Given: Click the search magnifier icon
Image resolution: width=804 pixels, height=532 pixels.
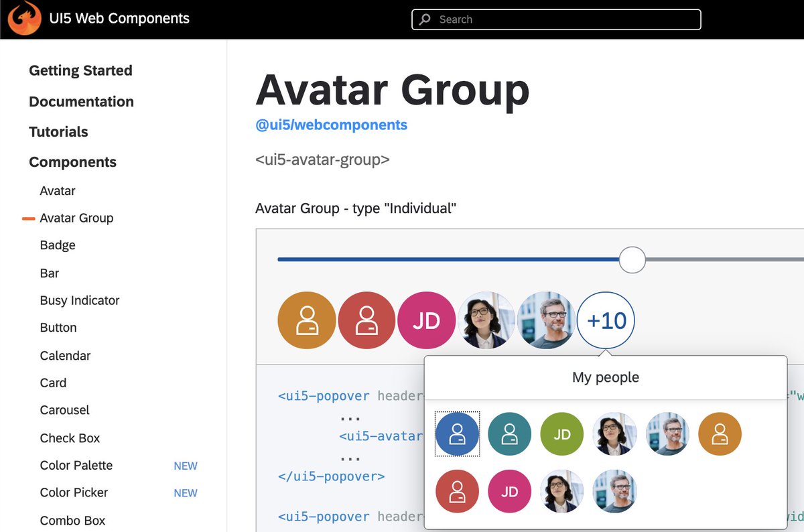Looking at the screenshot, I should [425, 19].
